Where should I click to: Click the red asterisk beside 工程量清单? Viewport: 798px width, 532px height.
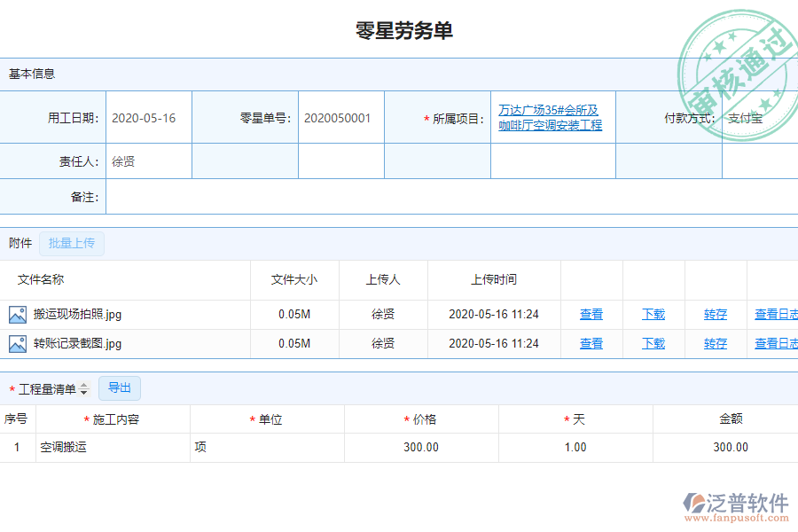click(10, 388)
